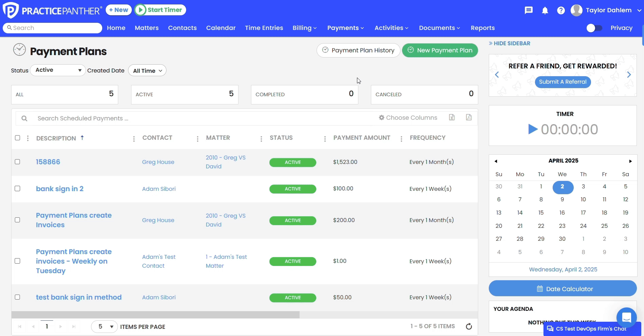Expand the Activities menu
644x336 pixels.
pos(391,28)
